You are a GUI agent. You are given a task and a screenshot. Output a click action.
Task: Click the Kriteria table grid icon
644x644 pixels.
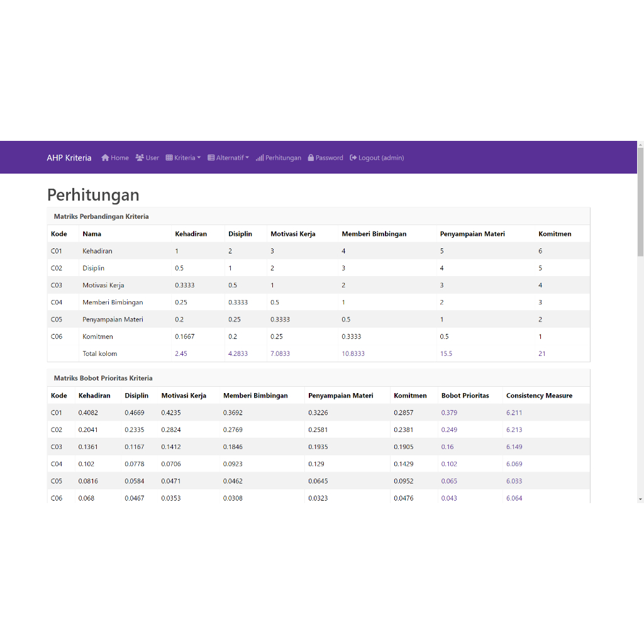coord(169,158)
